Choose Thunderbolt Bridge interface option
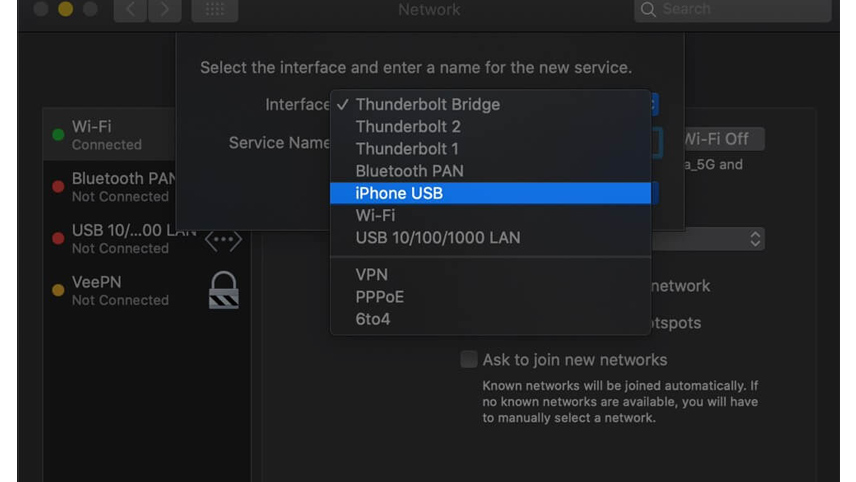This screenshot has width=856, height=482. point(490,104)
